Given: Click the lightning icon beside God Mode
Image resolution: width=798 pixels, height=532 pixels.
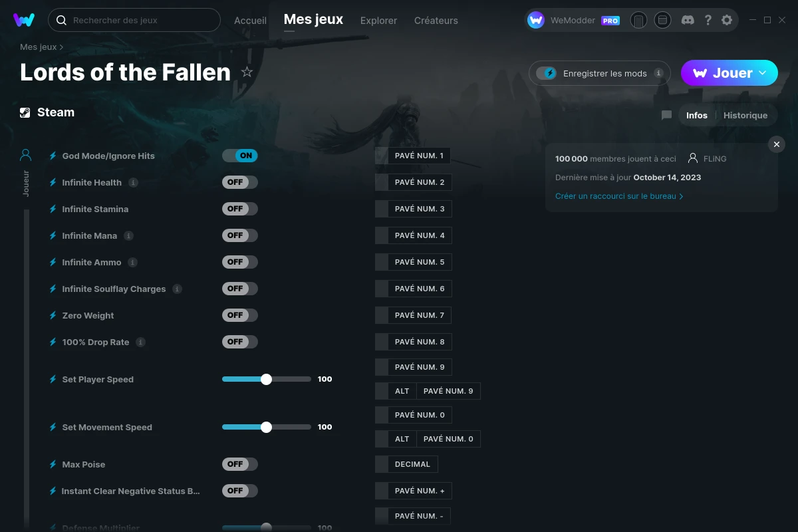Looking at the screenshot, I should coord(53,156).
